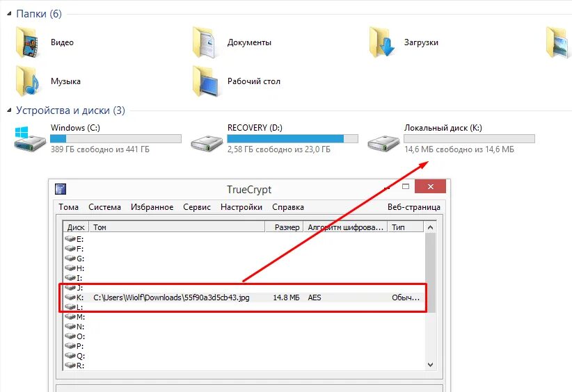
Task: Open the Сервис menu
Action: [x=197, y=207]
